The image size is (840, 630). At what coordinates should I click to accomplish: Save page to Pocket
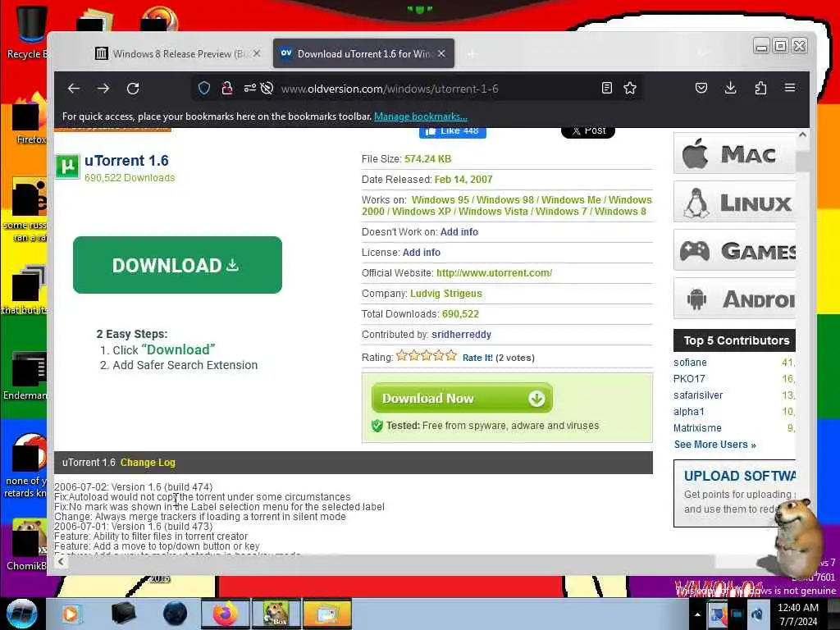click(701, 88)
